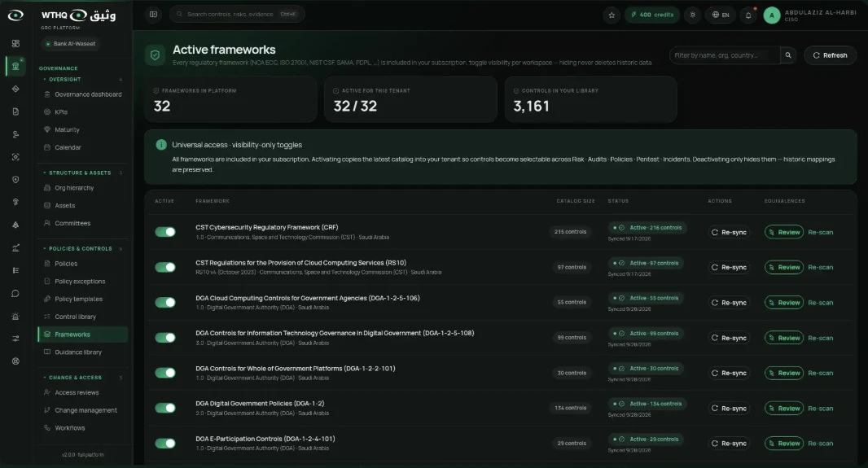Viewport: 868px width, 468px height.
Task: Open the trend chart icon in the rail
Action: click(15, 247)
